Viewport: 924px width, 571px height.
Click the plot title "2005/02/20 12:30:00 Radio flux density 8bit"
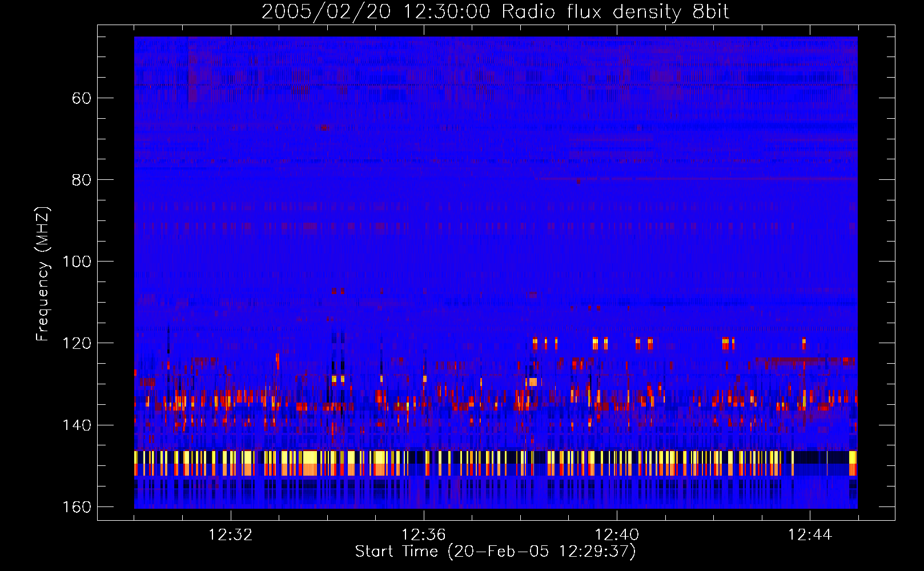(x=495, y=12)
